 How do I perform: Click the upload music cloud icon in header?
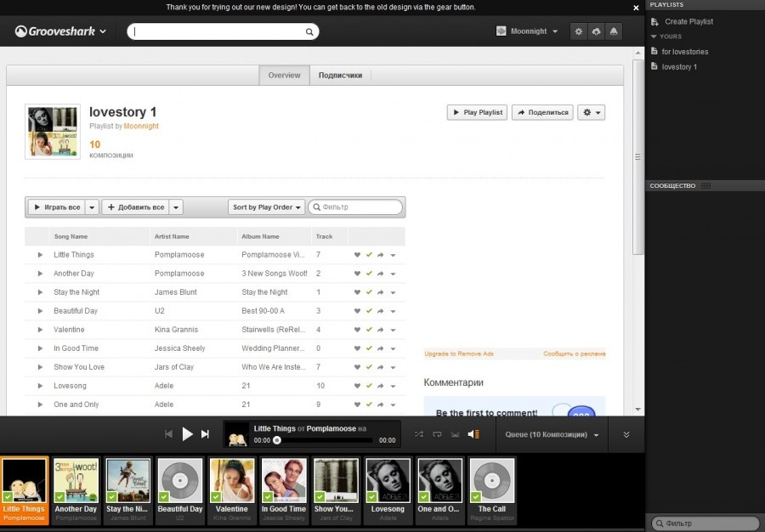(596, 31)
